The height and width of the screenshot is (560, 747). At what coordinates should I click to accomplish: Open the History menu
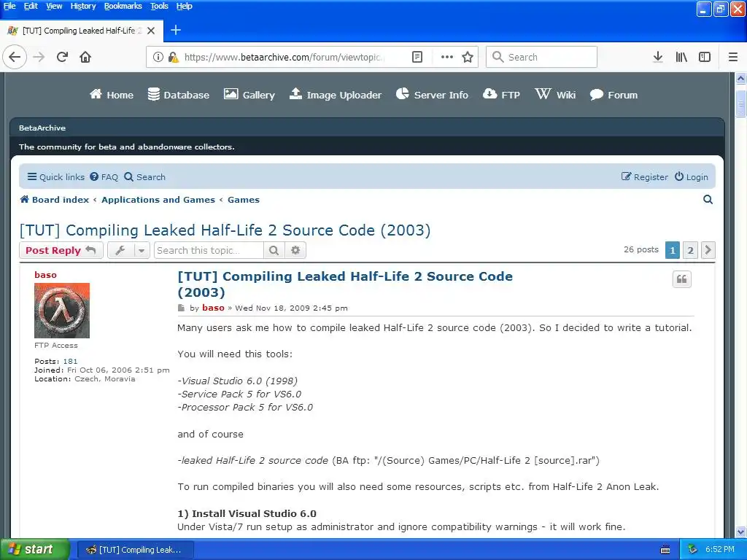pos(83,6)
